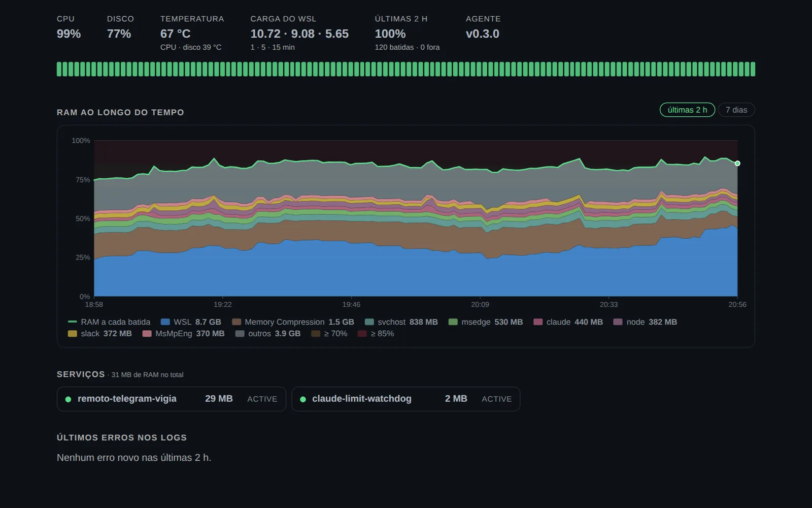Click green status dot of remoto-telegram-vigia
Viewport: 812px width, 508px height.
(68, 399)
